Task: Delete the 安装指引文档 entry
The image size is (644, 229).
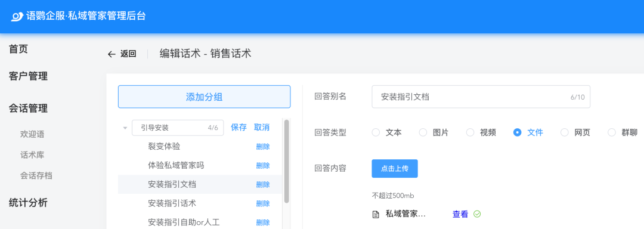Action: pyautogui.click(x=263, y=185)
